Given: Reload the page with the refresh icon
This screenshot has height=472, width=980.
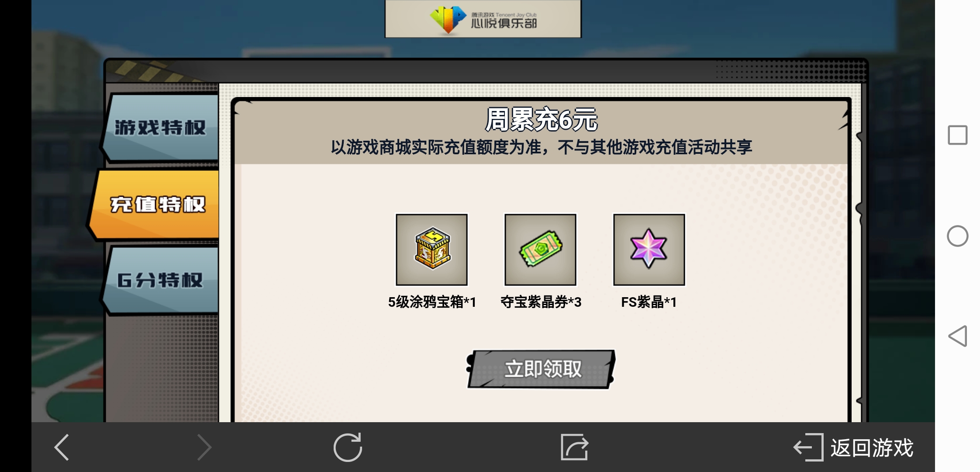Looking at the screenshot, I should pos(348,447).
